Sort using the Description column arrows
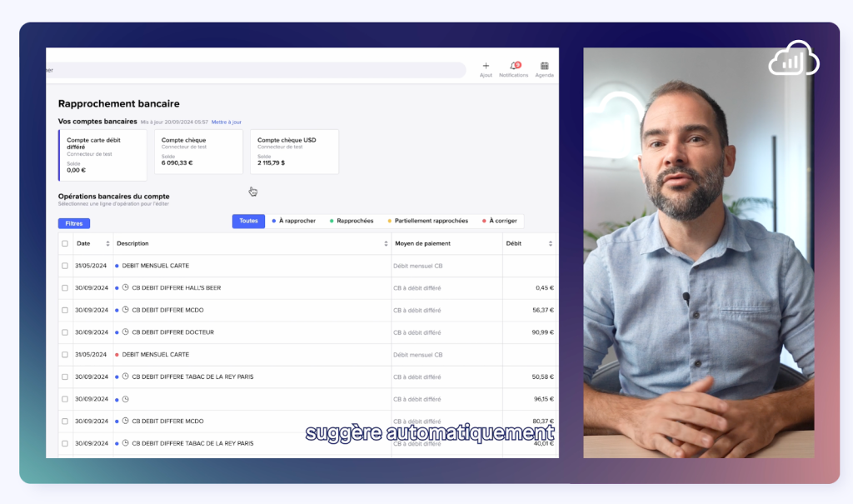853x504 pixels. tap(386, 244)
